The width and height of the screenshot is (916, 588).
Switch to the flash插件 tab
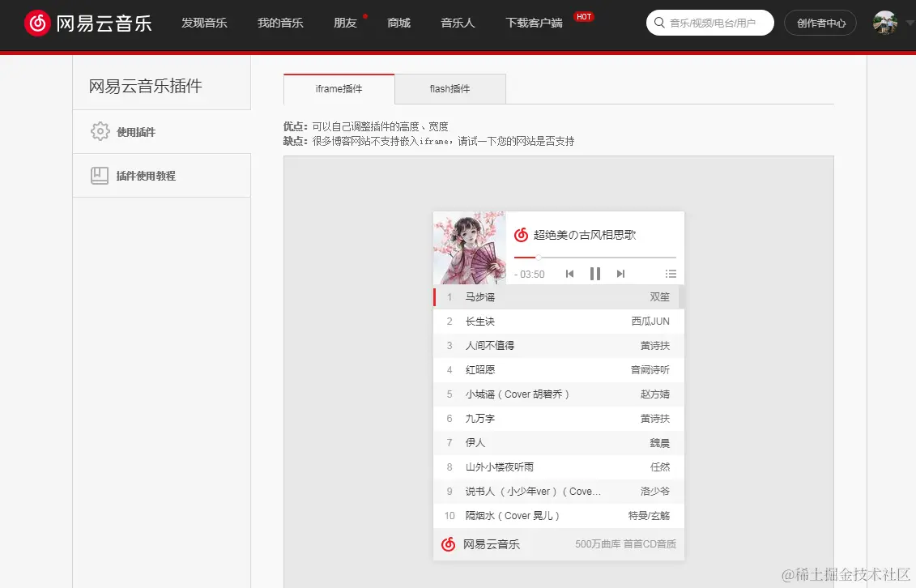point(449,89)
